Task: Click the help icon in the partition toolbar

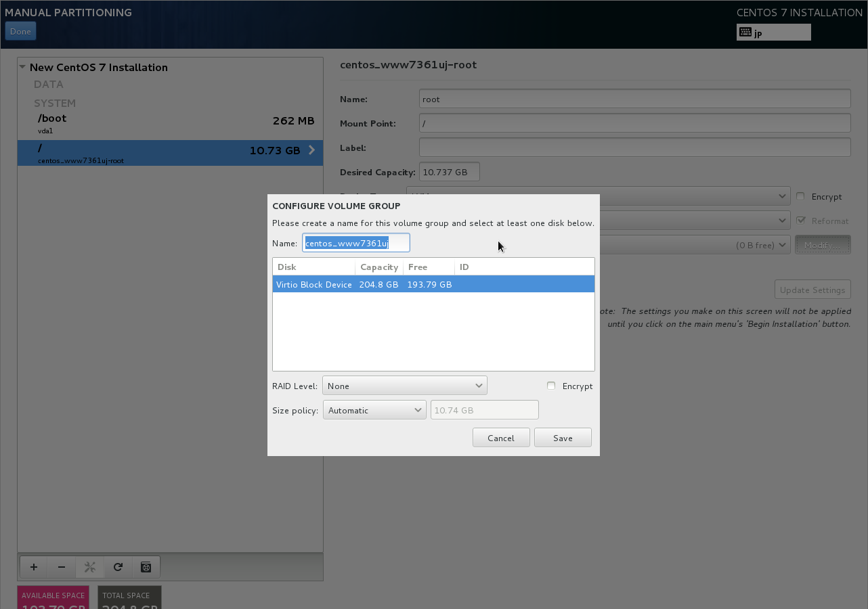Action: tap(146, 567)
